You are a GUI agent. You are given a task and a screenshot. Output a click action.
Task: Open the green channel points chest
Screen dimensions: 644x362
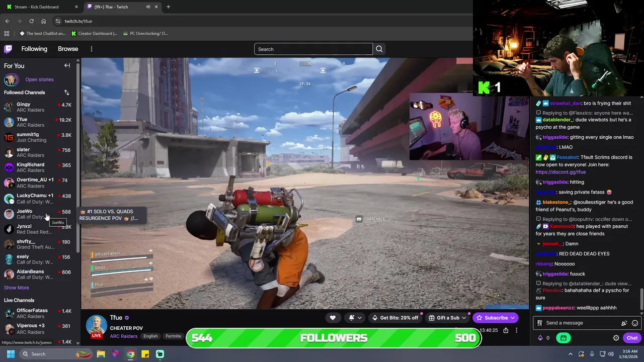tap(563, 338)
